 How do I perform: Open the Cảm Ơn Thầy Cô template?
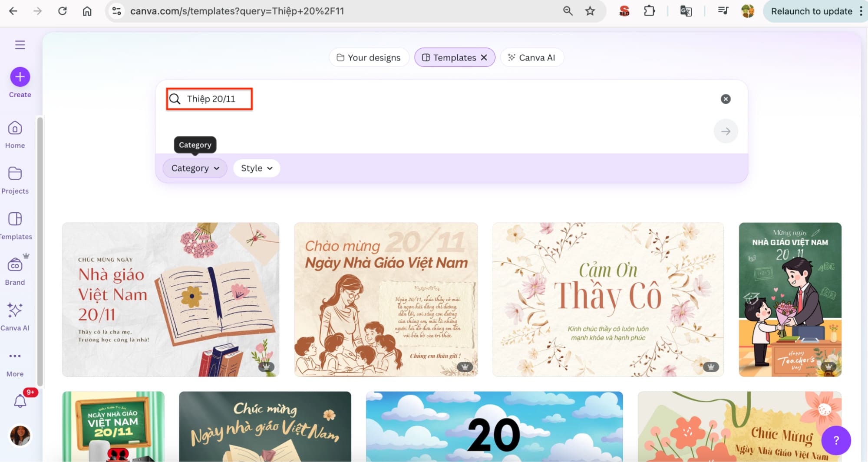tap(607, 300)
